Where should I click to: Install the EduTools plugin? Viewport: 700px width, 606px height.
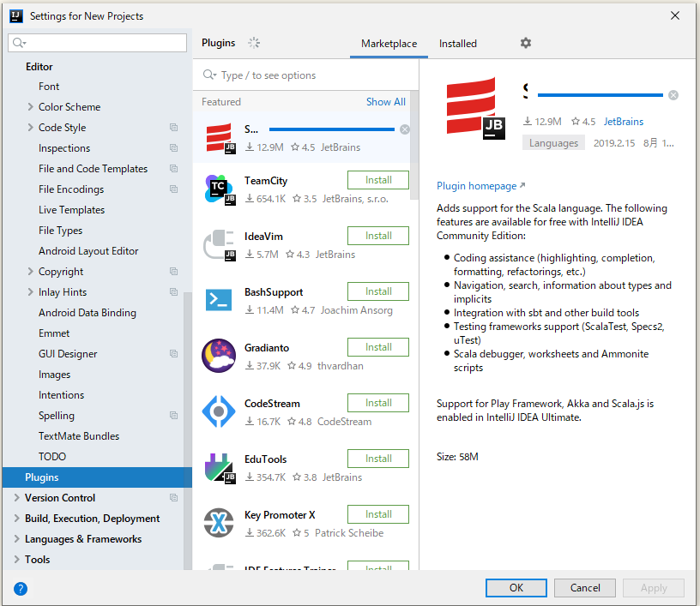click(378, 459)
